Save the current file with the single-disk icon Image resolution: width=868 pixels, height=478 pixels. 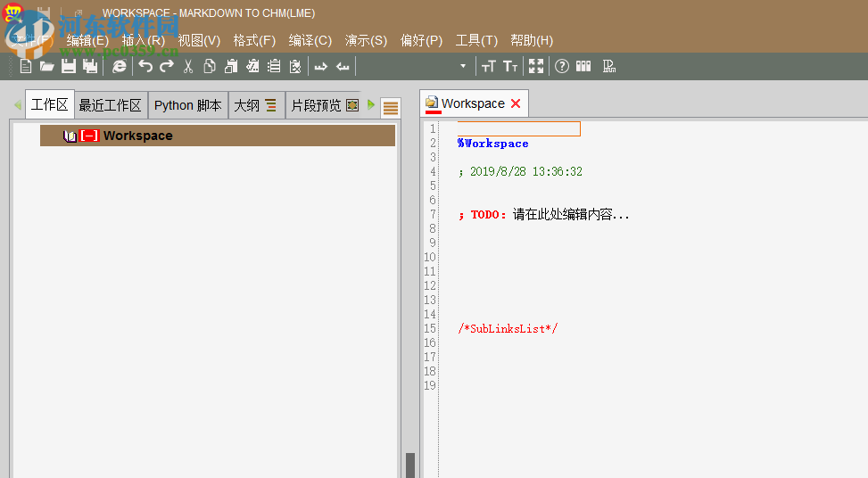pyautogui.click(x=68, y=66)
